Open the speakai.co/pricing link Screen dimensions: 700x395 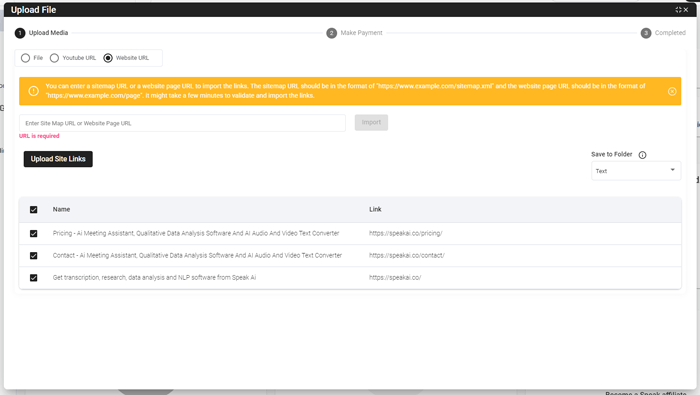[405, 233]
